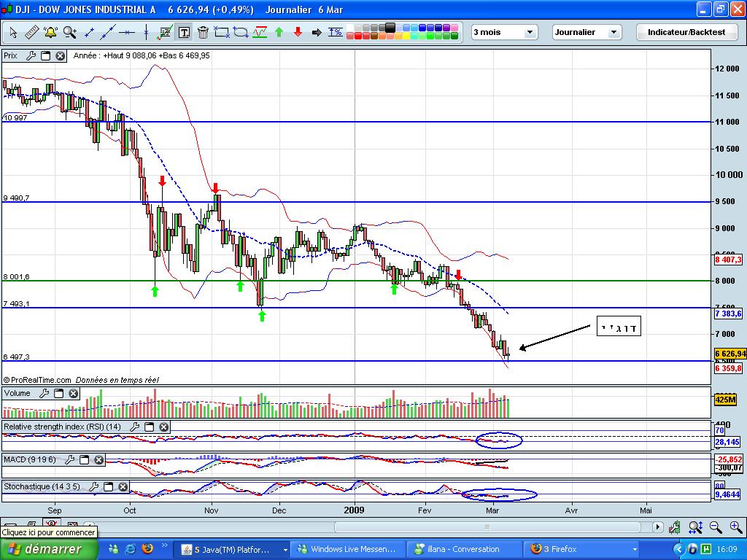Open the red-green channel curve tool
The height and width of the screenshot is (560, 747).
click(260, 32)
